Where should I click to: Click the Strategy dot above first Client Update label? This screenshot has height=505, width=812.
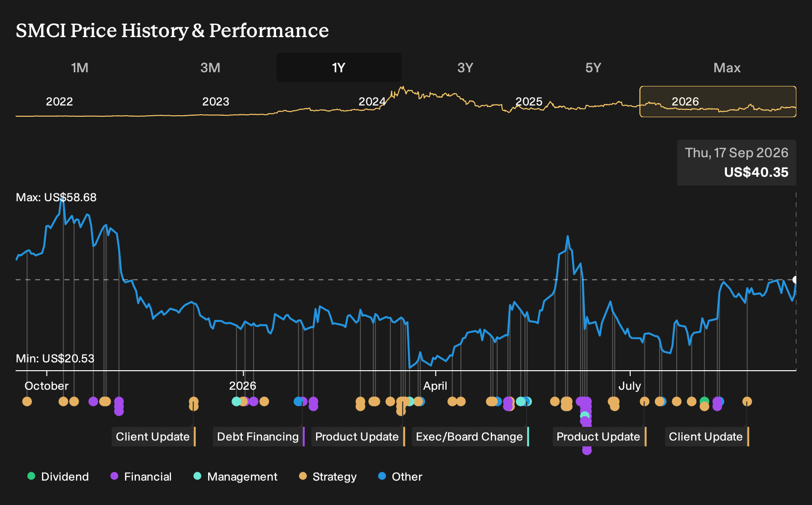point(193,401)
